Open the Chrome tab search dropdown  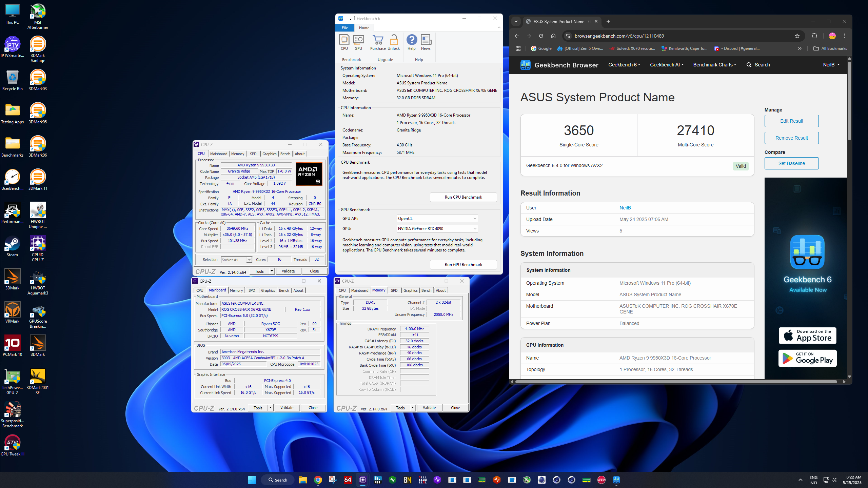click(x=516, y=21)
